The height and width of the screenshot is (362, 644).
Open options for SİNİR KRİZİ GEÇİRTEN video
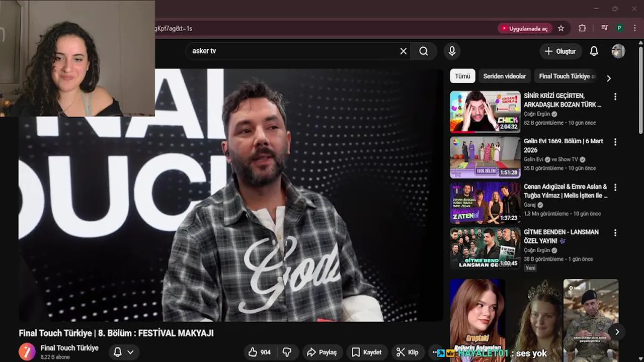pos(615,97)
